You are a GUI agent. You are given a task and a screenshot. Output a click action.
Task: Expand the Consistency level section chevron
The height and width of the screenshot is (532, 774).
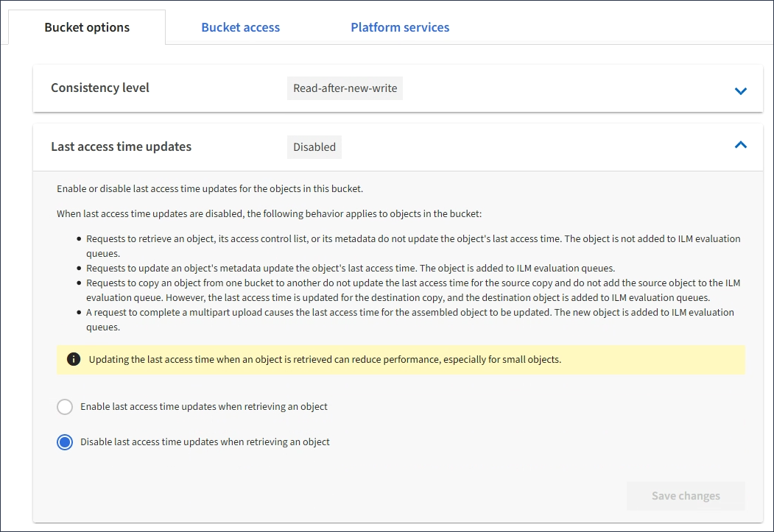click(740, 91)
